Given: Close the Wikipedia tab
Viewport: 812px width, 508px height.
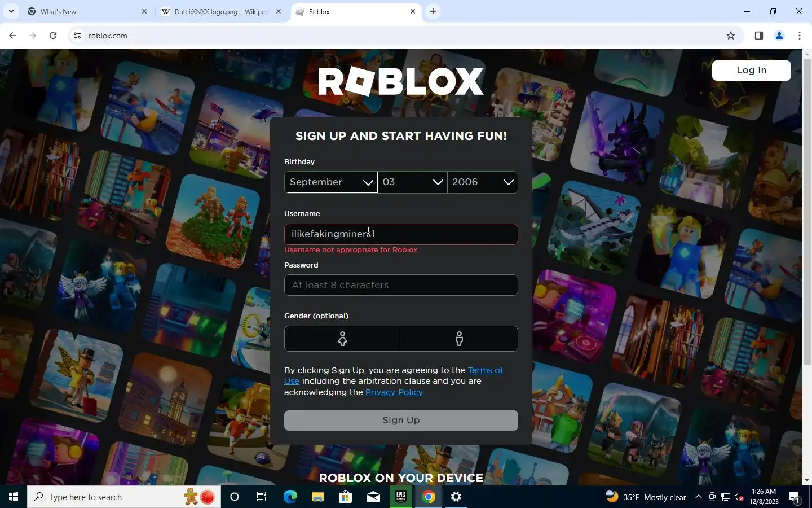Looking at the screenshot, I should click(x=278, y=11).
